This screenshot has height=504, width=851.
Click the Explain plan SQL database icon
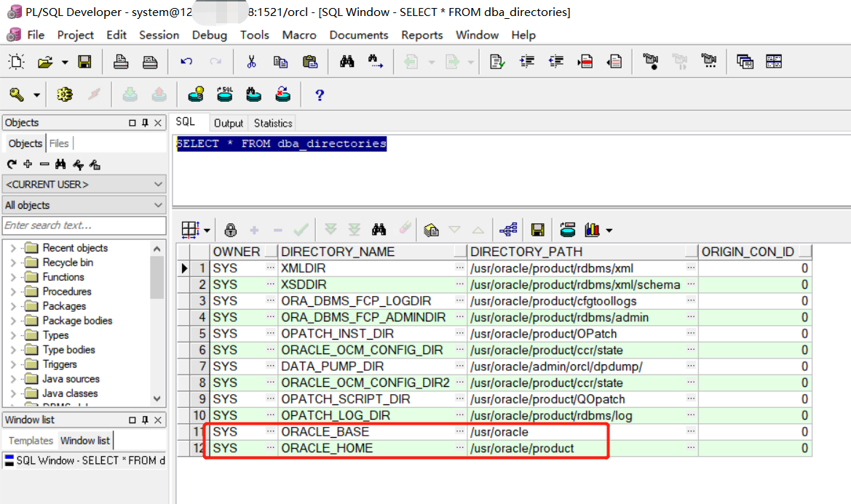point(225,95)
